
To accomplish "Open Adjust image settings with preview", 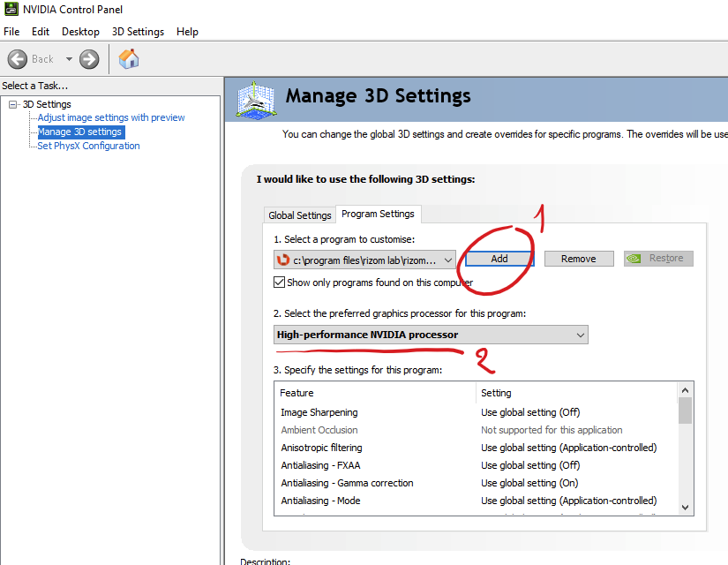I will pyautogui.click(x=111, y=117).
